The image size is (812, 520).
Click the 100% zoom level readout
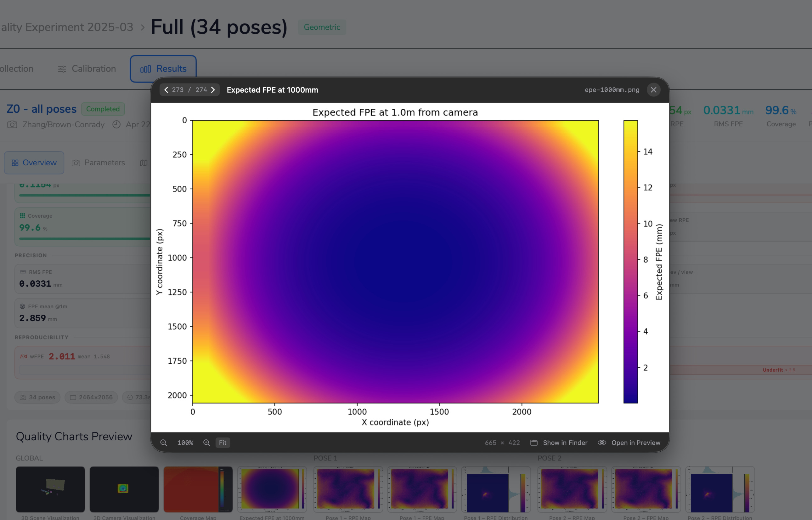(x=185, y=443)
